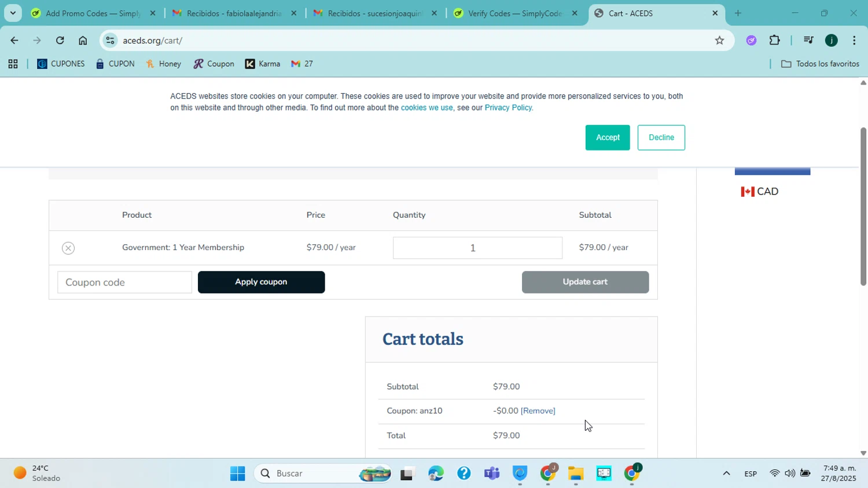Close the Cart - ACEDS tab

[715, 13]
